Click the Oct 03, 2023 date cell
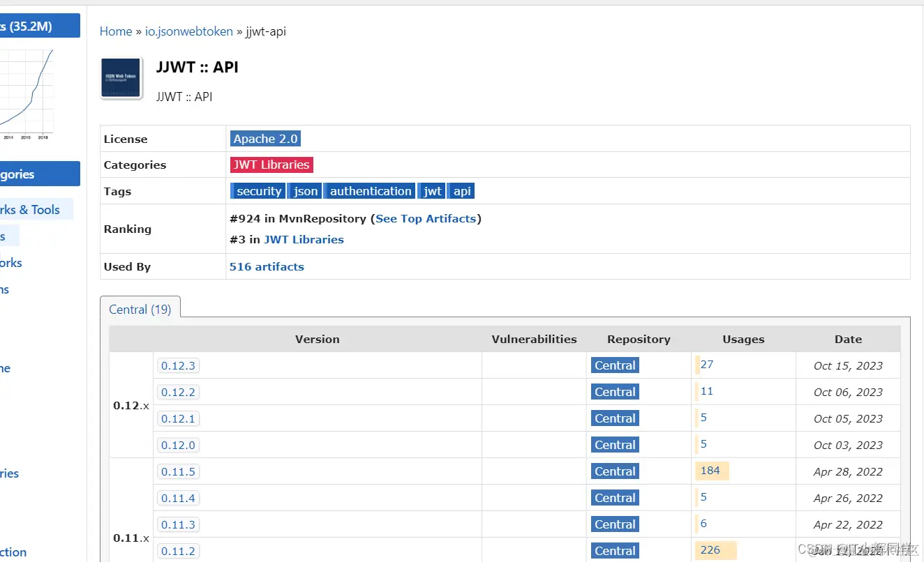 pyautogui.click(x=848, y=445)
